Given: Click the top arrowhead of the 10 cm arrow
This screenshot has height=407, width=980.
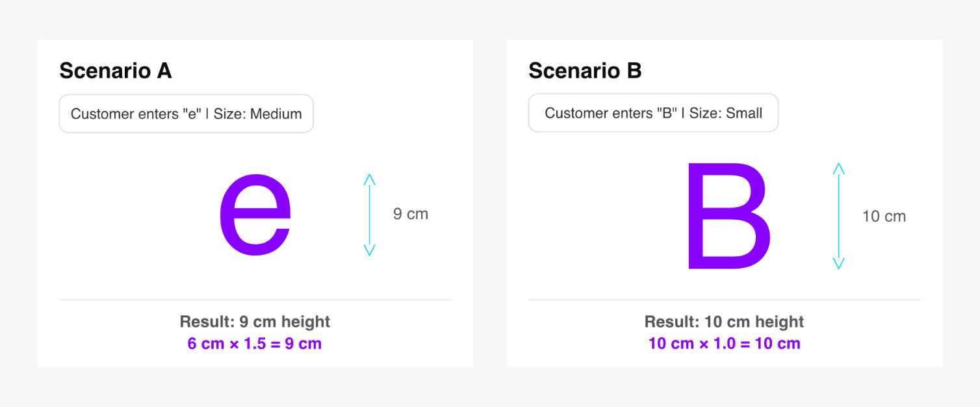Looking at the screenshot, I should tap(839, 167).
